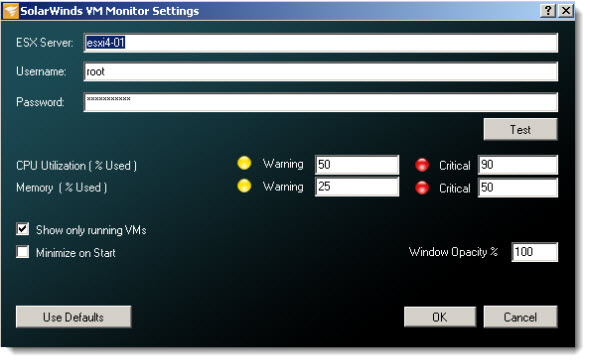Disable Show only running VMs checkbox

click(23, 229)
